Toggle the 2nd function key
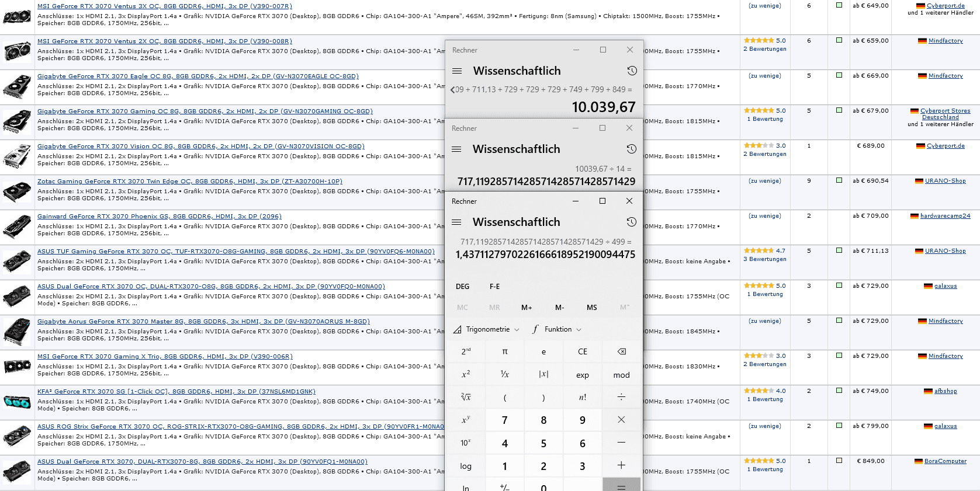This screenshot has width=980, height=491. 466,351
